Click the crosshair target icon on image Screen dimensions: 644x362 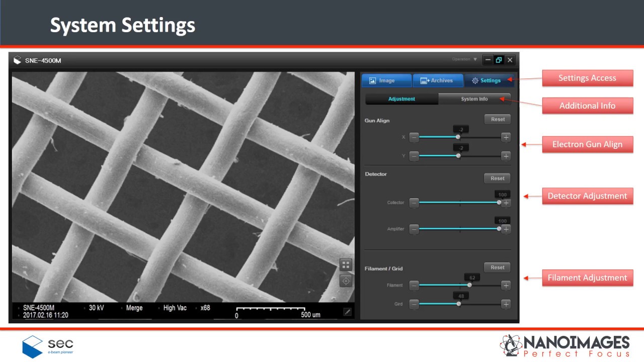tap(346, 281)
